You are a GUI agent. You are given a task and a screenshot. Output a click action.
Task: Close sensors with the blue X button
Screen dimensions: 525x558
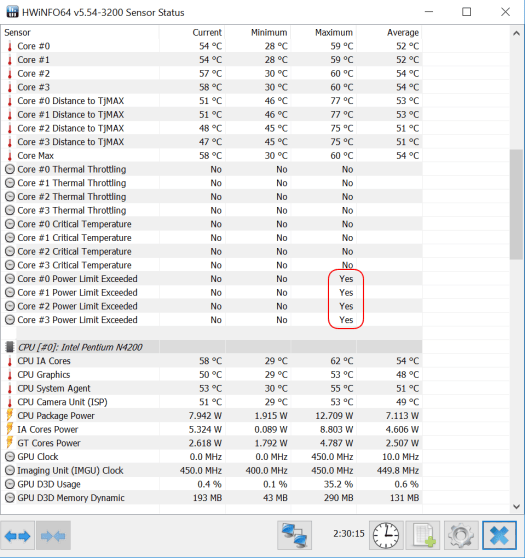pyautogui.click(x=499, y=536)
